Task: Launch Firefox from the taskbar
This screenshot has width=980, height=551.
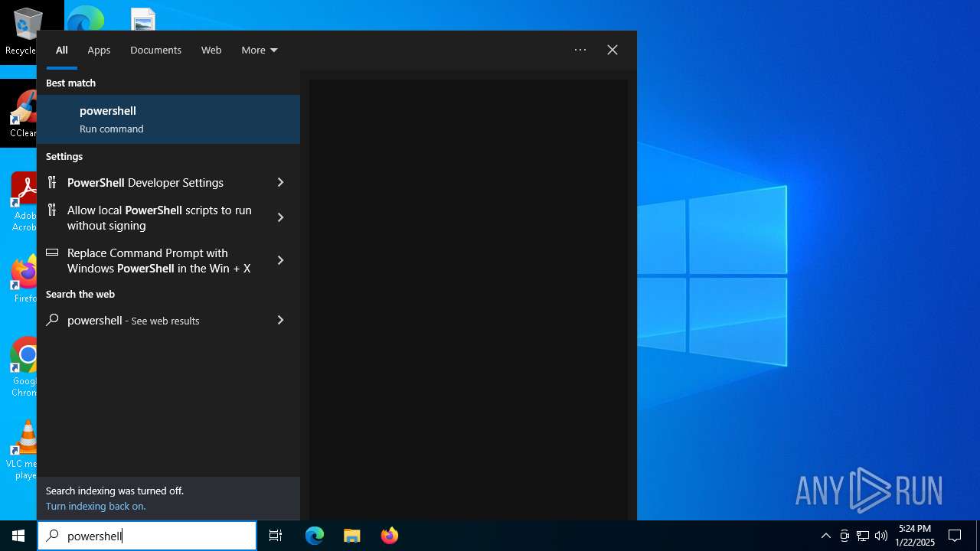Action: (x=390, y=536)
